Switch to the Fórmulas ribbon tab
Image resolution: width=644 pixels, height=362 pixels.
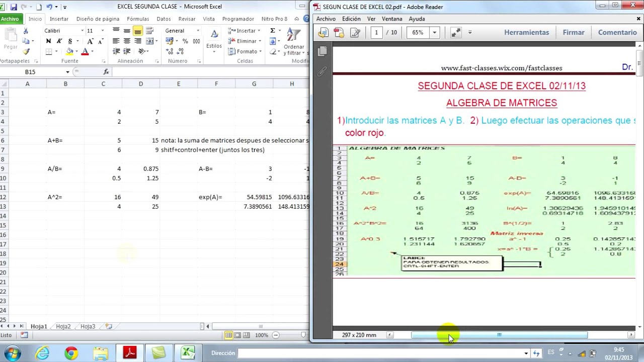138,19
